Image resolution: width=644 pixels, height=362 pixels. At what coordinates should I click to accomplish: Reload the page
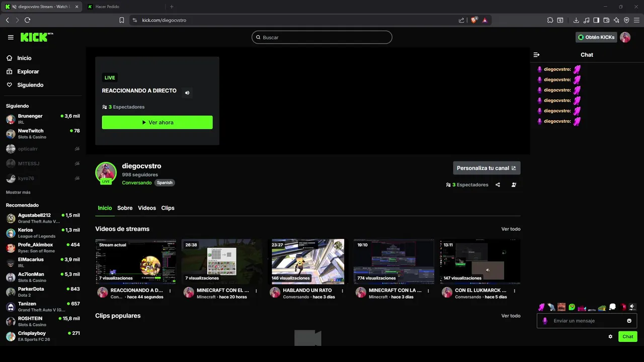[27, 20]
